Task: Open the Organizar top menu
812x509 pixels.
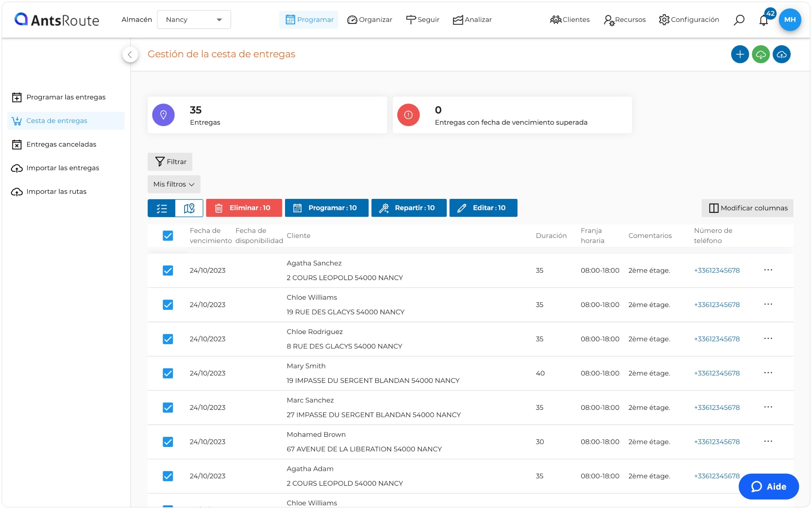Action: [370, 20]
